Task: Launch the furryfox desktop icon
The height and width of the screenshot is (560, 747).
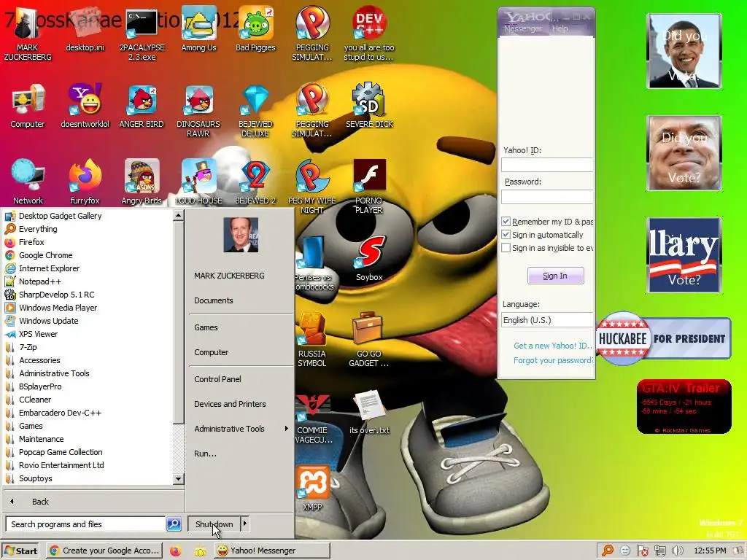Action: coord(85,182)
